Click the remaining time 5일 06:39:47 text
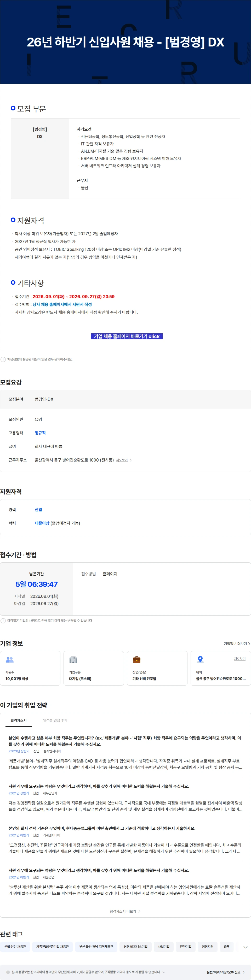 point(37,584)
